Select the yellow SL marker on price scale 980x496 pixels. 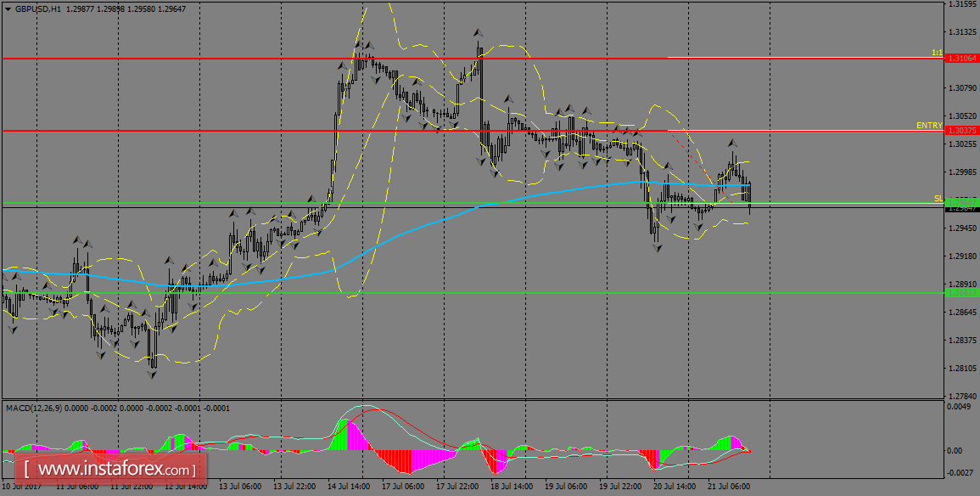937,199
